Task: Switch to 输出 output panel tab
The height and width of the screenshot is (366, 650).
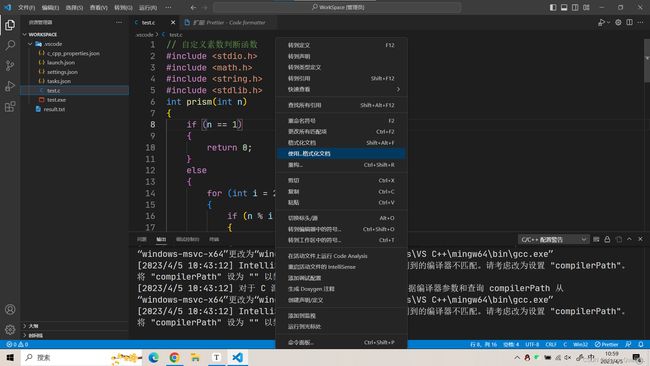Action: [161, 239]
